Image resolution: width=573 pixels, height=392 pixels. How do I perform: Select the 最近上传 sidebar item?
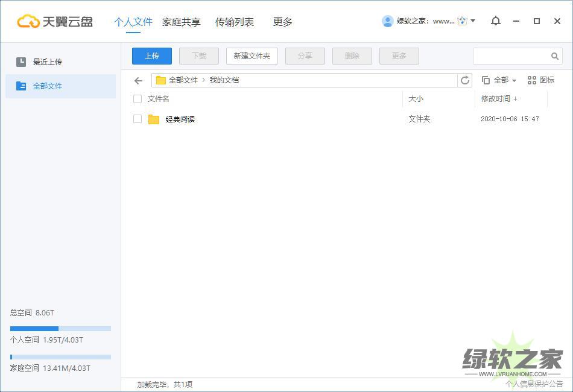[47, 62]
